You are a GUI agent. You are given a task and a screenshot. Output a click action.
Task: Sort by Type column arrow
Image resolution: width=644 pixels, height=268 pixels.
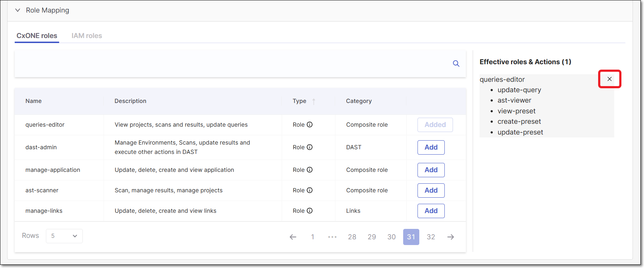pos(314,102)
